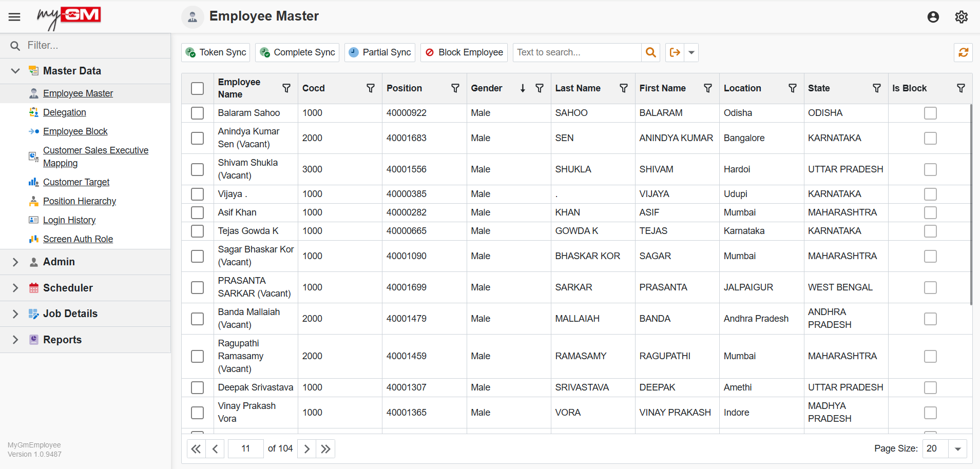Open the user account icon
Screen dimensions: 980x469
pos(933,17)
